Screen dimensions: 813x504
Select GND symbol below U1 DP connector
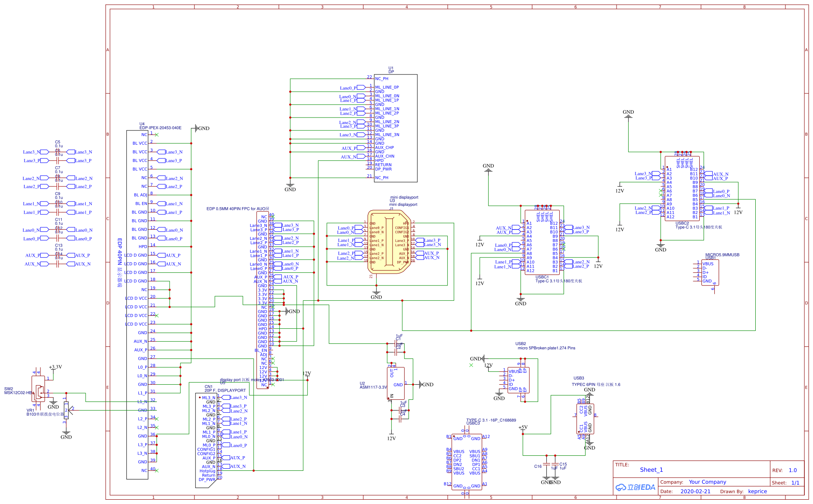pyautogui.click(x=290, y=186)
